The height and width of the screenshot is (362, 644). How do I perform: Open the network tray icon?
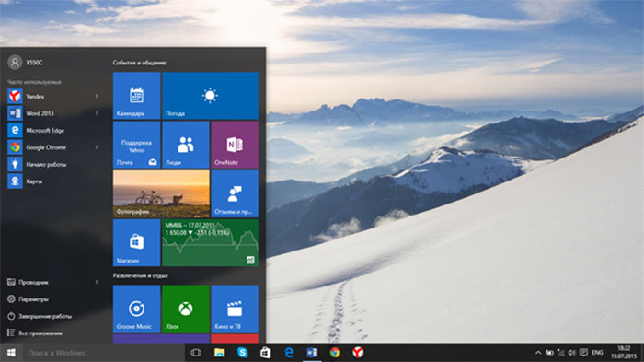[560, 353]
